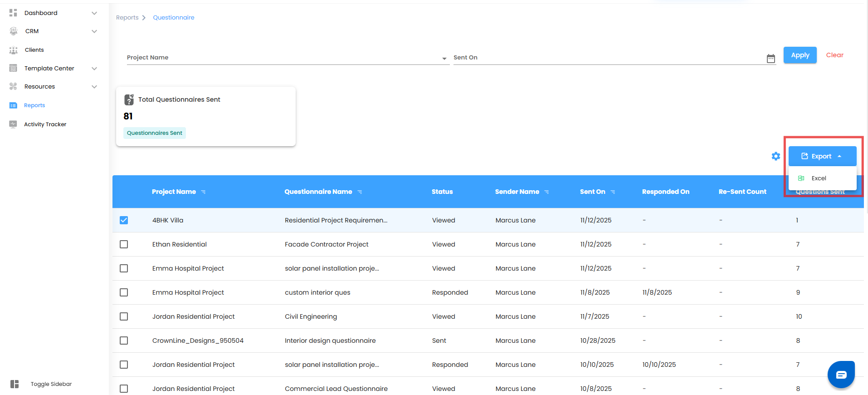Open the Sent On calendar picker icon
Image resolution: width=868 pixels, height=395 pixels.
(x=771, y=59)
